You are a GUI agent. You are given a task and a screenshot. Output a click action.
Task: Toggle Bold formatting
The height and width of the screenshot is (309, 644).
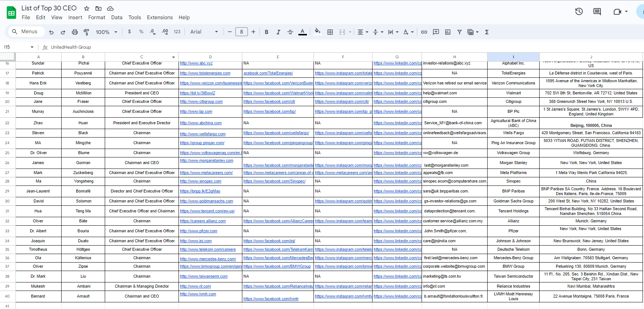tap(267, 32)
